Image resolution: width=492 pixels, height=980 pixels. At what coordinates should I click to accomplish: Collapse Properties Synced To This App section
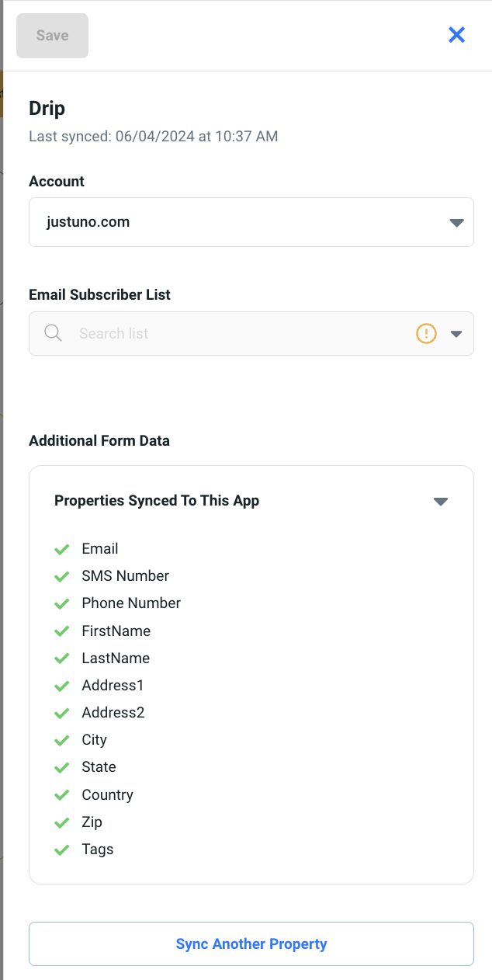[441, 502]
